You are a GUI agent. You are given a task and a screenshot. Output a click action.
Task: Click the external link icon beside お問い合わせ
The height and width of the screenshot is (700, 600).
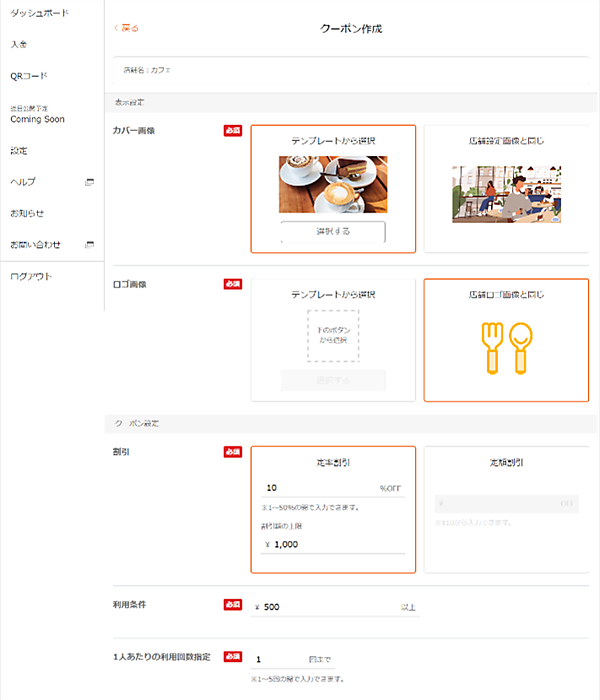tap(89, 244)
